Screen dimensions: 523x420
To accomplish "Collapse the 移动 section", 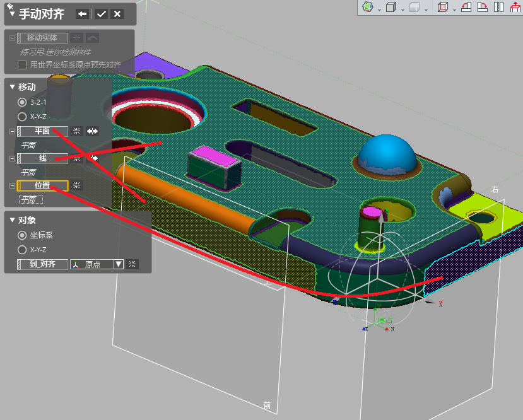I will 12,87.
